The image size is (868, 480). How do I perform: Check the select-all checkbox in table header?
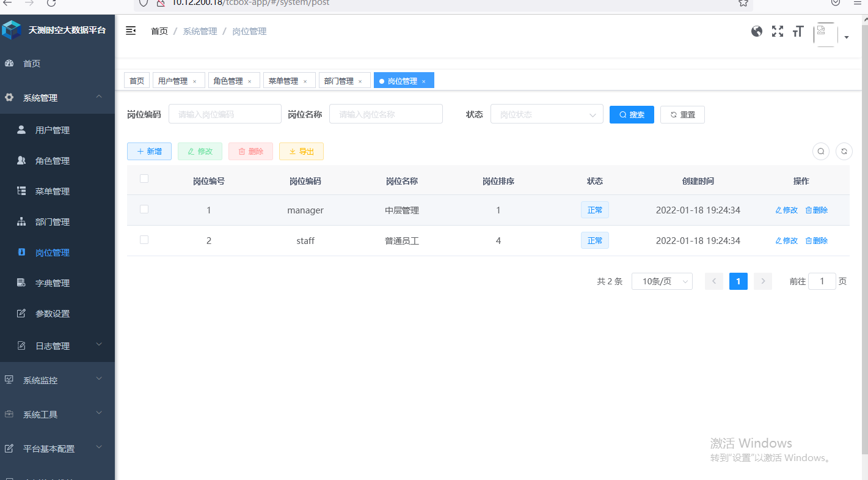pos(144,178)
